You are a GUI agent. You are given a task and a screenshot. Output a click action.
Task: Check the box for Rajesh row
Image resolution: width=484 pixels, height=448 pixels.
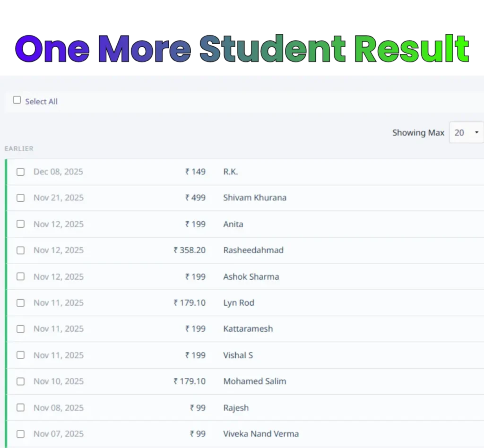tap(20, 407)
